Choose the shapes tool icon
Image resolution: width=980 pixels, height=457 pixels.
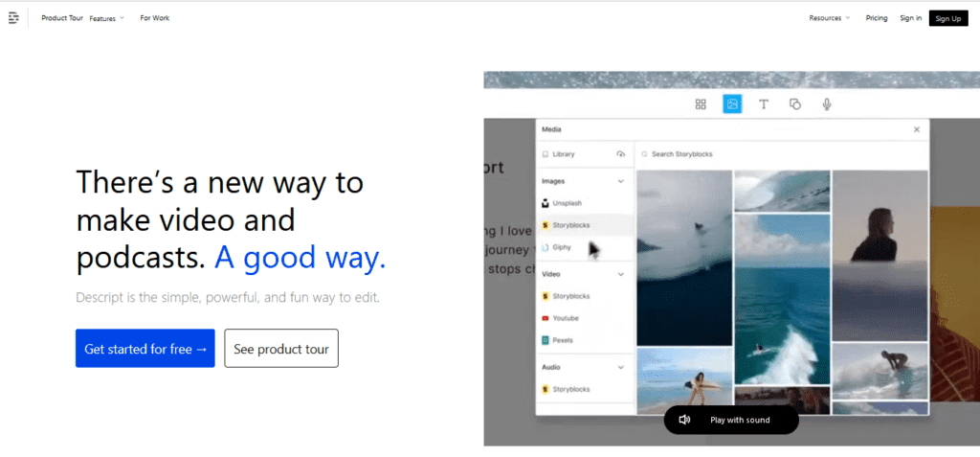(795, 104)
